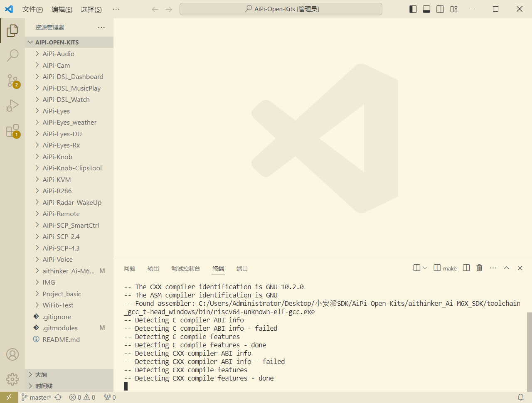
Task: Open the Extensions view icon
Action: (x=12, y=131)
